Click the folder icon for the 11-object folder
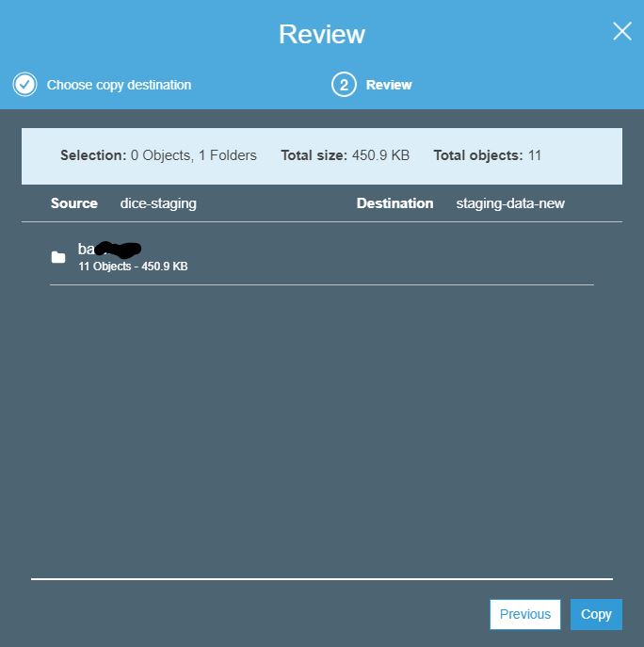The height and width of the screenshot is (647, 644). [58, 257]
